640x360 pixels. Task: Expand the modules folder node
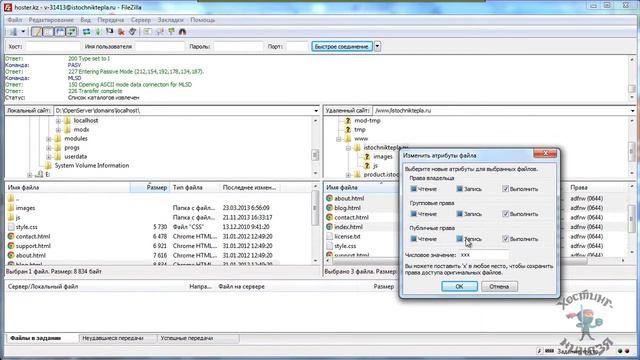pyautogui.click(x=49, y=139)
